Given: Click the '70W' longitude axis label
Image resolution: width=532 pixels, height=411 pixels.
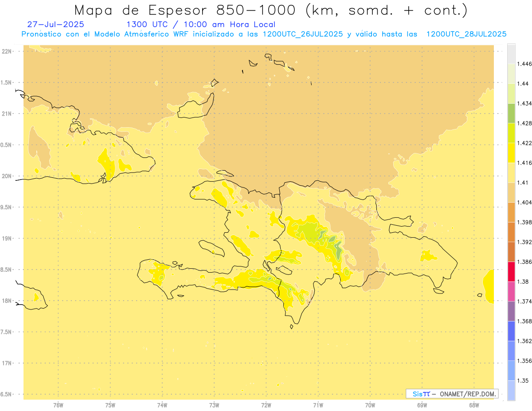Looking at the screenshot, I should coord(370,405).
